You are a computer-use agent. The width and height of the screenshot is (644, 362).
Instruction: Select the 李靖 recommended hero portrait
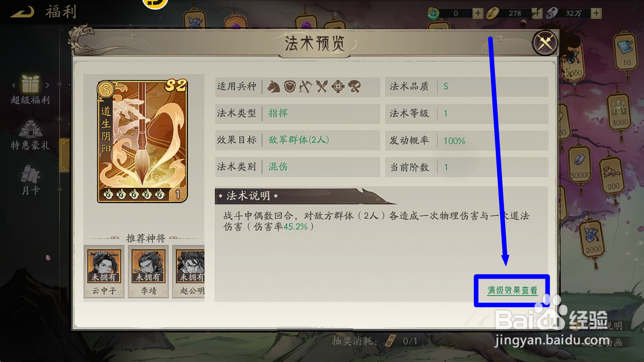[x=148, y=271]
